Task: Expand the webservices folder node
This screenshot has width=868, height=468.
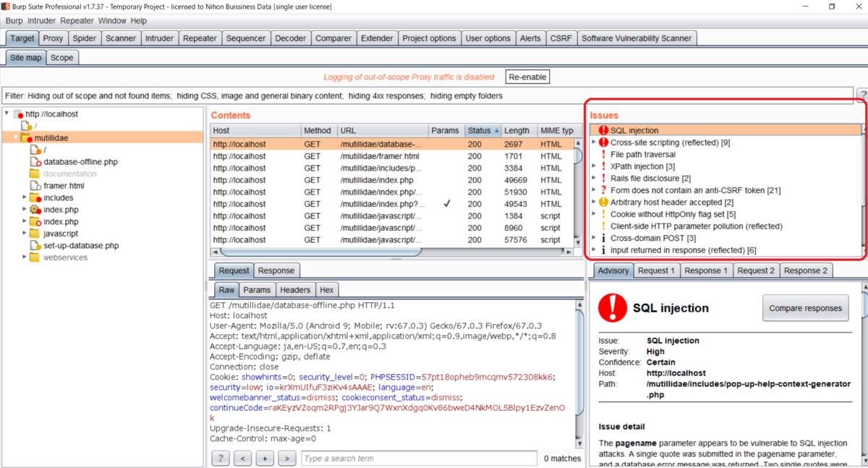Action: coord(24,258)
